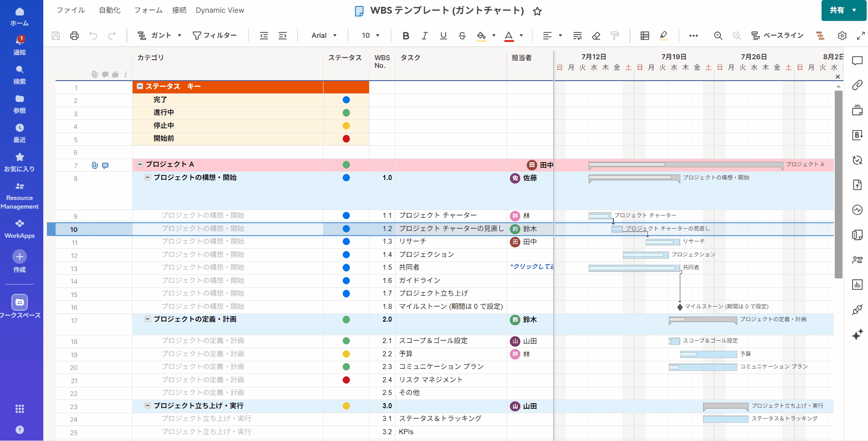The width and height of the screenshot is (868, 441).
Task: Click the Print icon in toolbar
Action: [74, 36]
